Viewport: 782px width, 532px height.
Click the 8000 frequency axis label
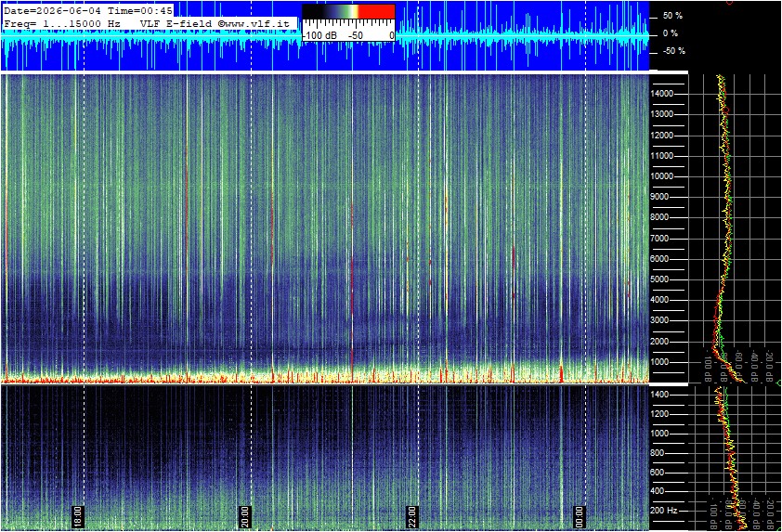pyautogui.click(x=659, y=217)
